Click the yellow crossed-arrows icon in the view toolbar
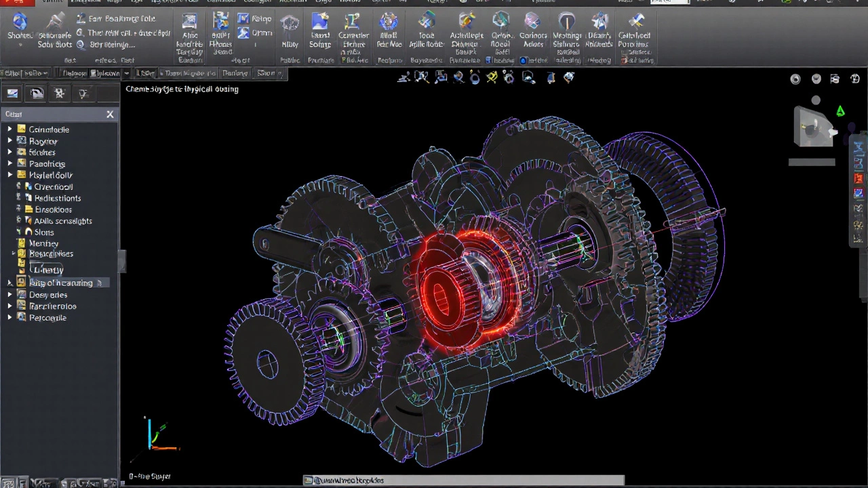Viewport: 868px width, 488px height. (x=492, y=78)
